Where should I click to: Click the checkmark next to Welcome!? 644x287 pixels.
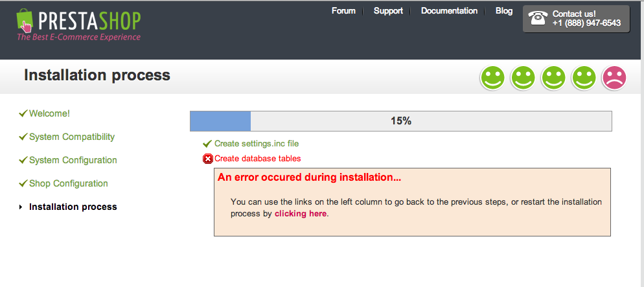pos(23,113)
